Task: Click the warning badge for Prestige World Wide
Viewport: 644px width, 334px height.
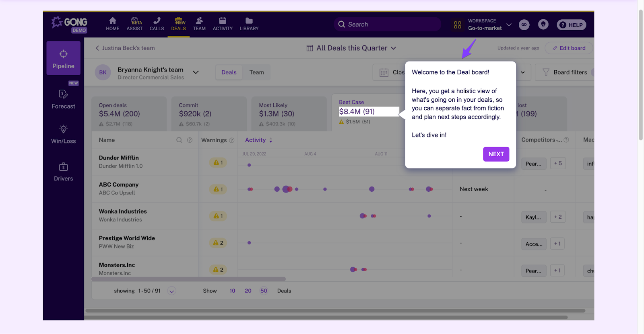Action: pyautogui.click(x=218, y=243)
